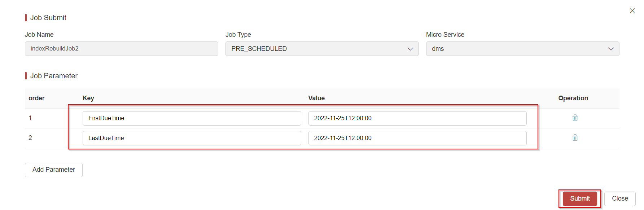Delete the FirstDueTime parameter row
Viewport: 644px width, 210px height.
pos(575,118)
